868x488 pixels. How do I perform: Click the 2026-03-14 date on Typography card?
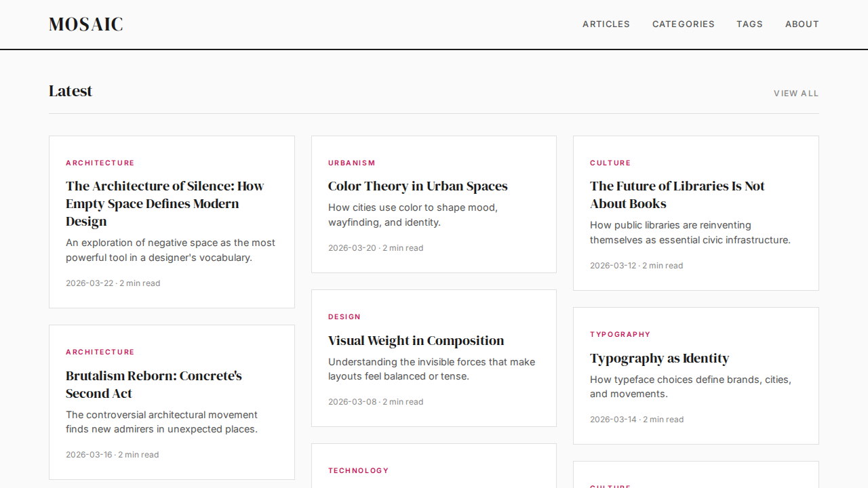(x=613, y=420)
